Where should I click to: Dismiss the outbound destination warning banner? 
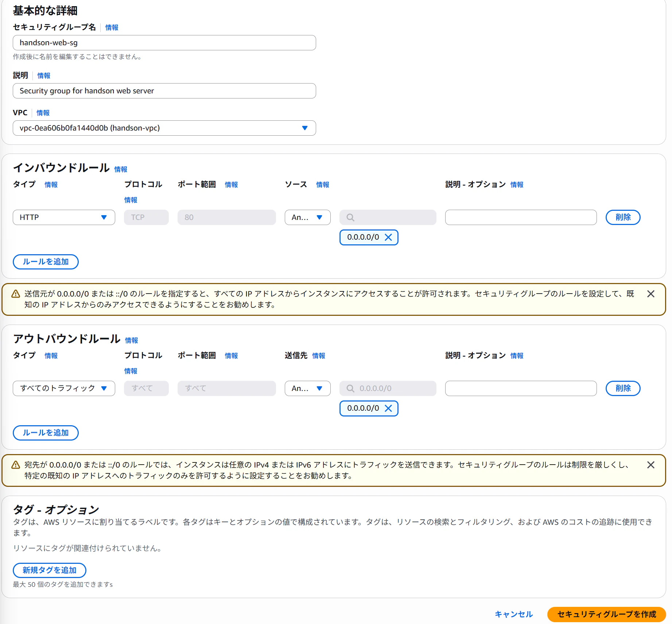[x=651, y=465]
